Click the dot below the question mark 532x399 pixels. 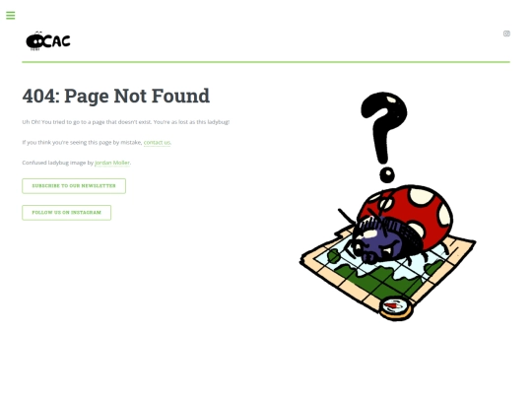pos(387,175)
